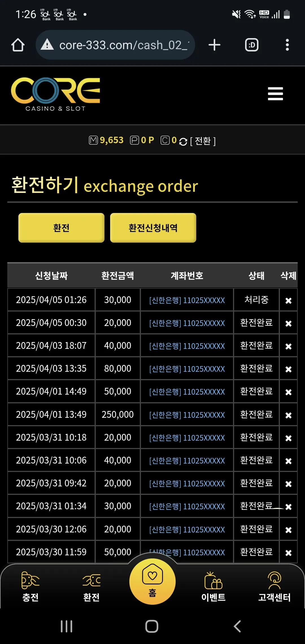Tap the core-333.com address bar
The height and width of the screenshot is (644, 305).
pyautogui.click(x=115, y=45)
